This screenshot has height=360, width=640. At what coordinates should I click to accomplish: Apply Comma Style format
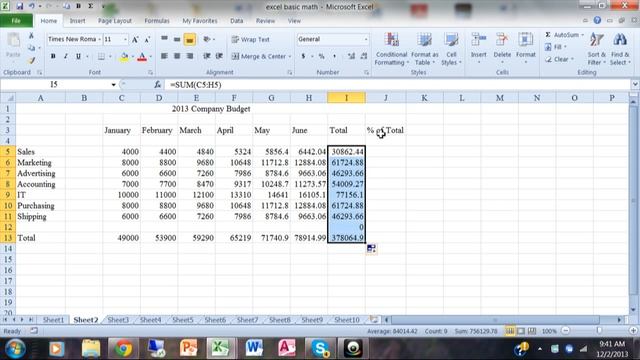(x=334, y=56)
